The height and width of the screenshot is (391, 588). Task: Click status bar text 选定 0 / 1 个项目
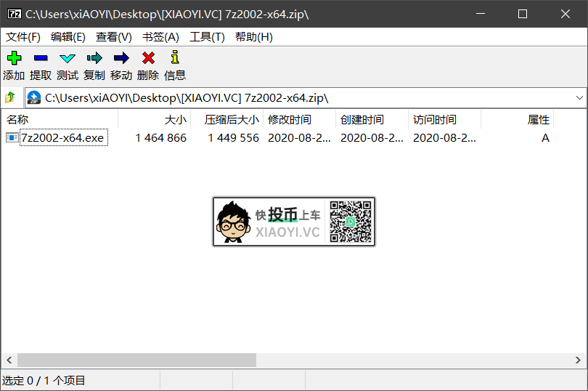(44, 381)
